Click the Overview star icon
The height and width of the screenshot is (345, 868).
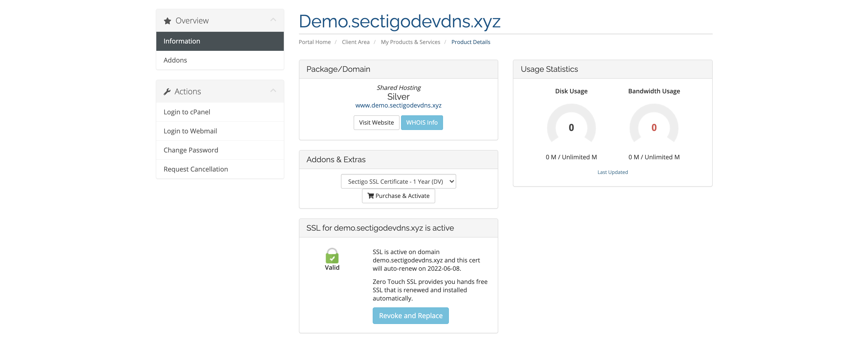[x=168, y=21]
